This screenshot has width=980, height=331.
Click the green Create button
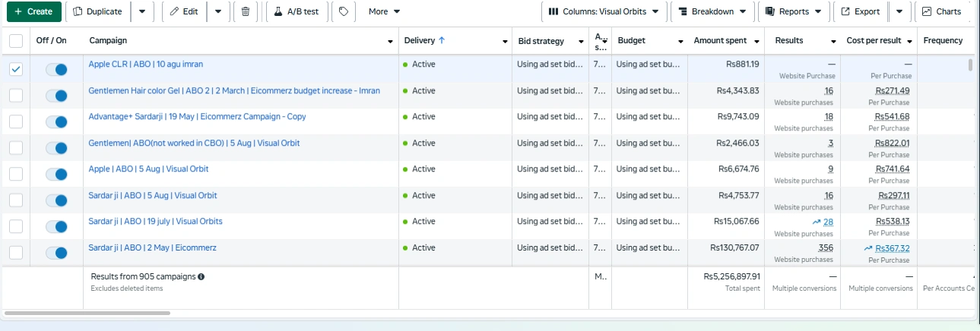click(x=33, y=11)
